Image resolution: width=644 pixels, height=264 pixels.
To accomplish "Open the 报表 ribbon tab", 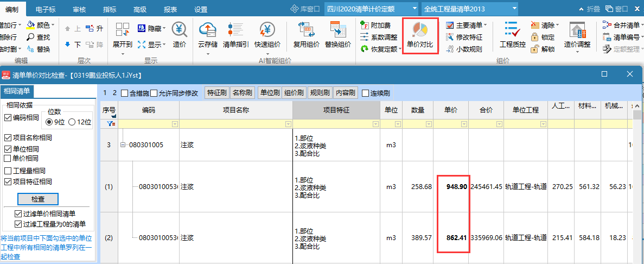I will coord(170,9).
